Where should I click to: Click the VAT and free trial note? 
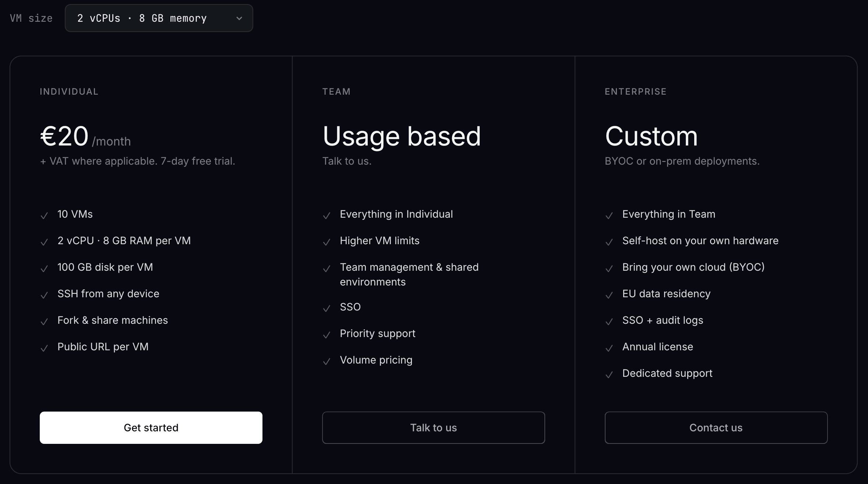[137, 161]
